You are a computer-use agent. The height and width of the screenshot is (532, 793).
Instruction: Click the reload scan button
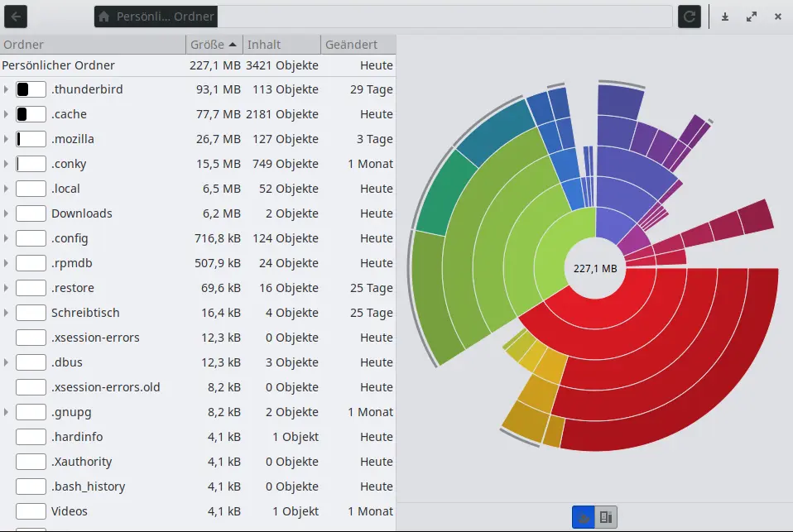point(690,17)
